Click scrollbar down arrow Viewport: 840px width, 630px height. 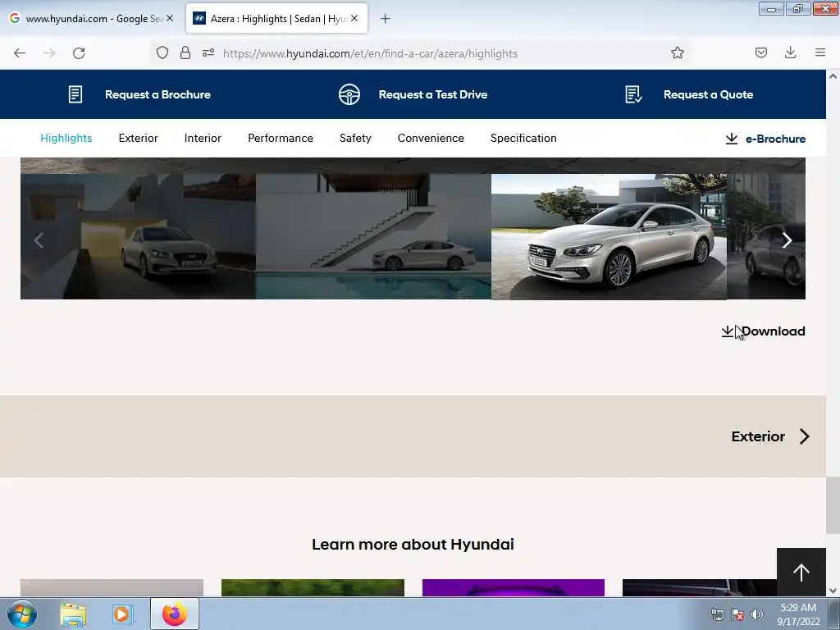[x=833, y=591]
